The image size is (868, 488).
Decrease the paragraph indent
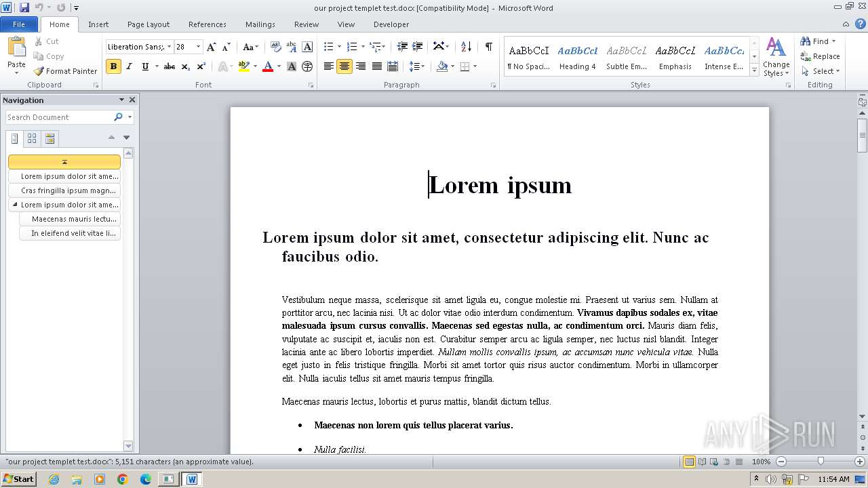(x=402, y=47)
